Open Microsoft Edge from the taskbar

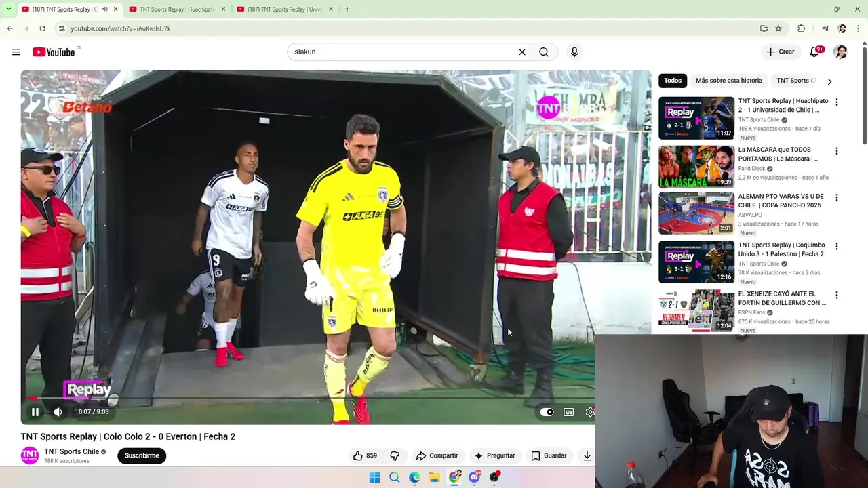coord(414,477)
